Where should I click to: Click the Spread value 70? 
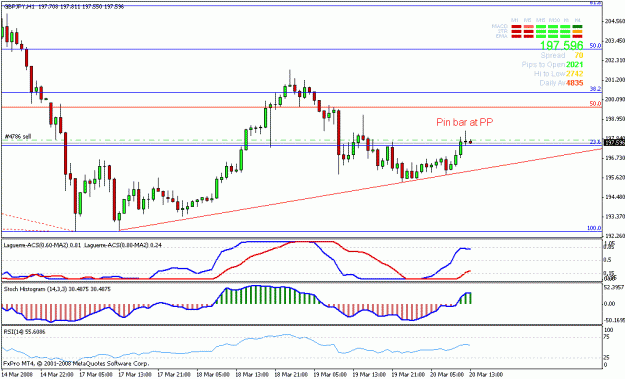coord(579,55)
